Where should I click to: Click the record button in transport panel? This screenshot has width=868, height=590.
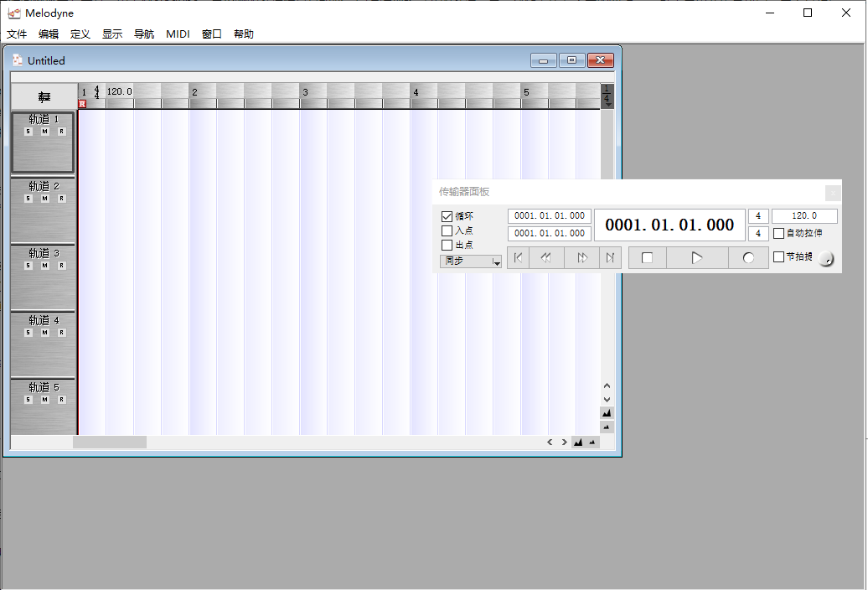pos(748,258)
